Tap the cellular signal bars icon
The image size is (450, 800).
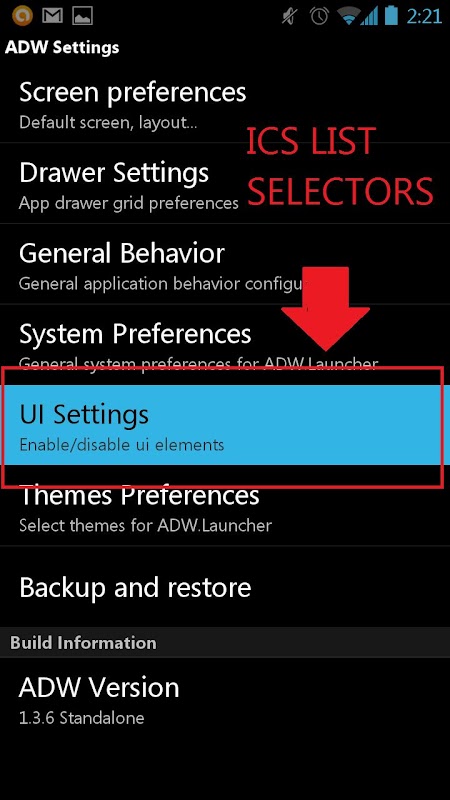pyautogui.click(x=369, y=17)
